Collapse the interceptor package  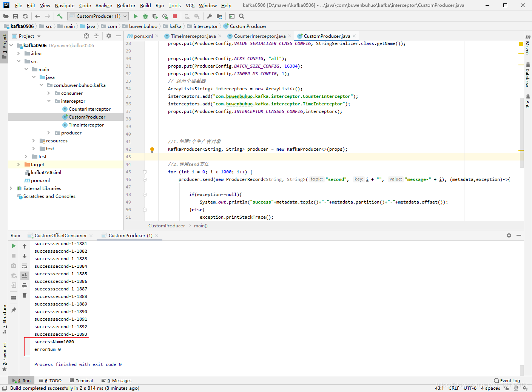[x=49, y=101]
